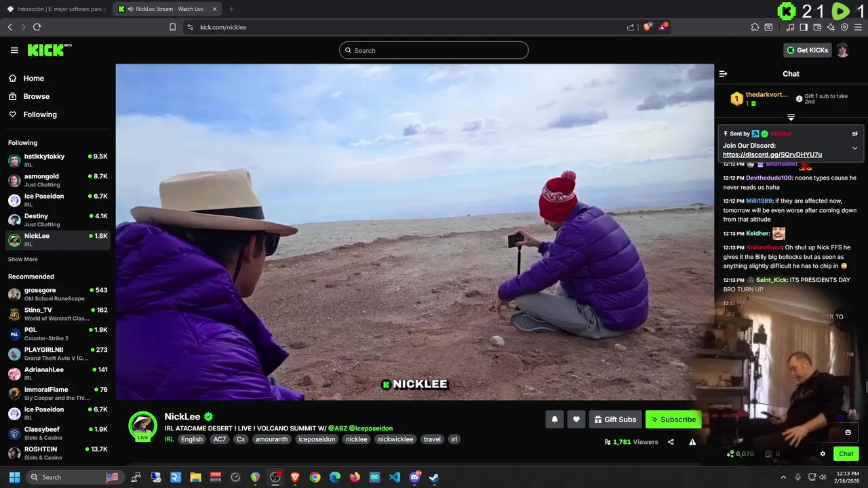Viewport: 868px width, 488px height.
Task: Open the emote picker icon
Action: coord(848,432)
